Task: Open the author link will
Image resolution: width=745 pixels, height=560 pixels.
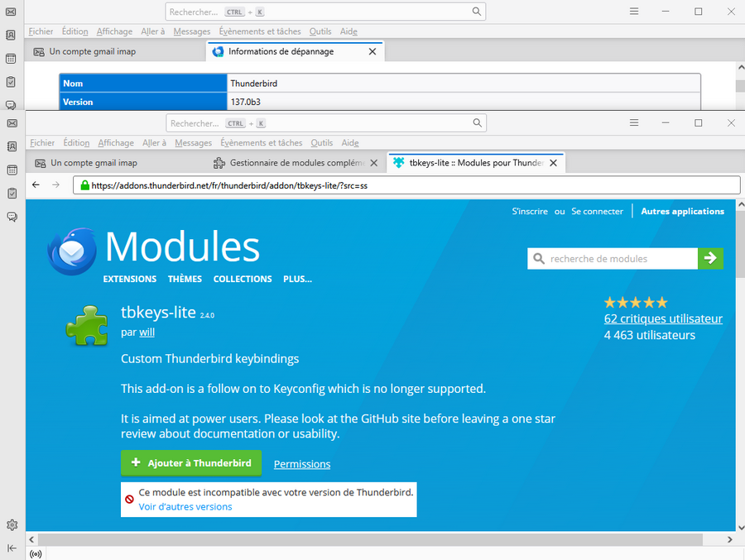Action: 147,332
